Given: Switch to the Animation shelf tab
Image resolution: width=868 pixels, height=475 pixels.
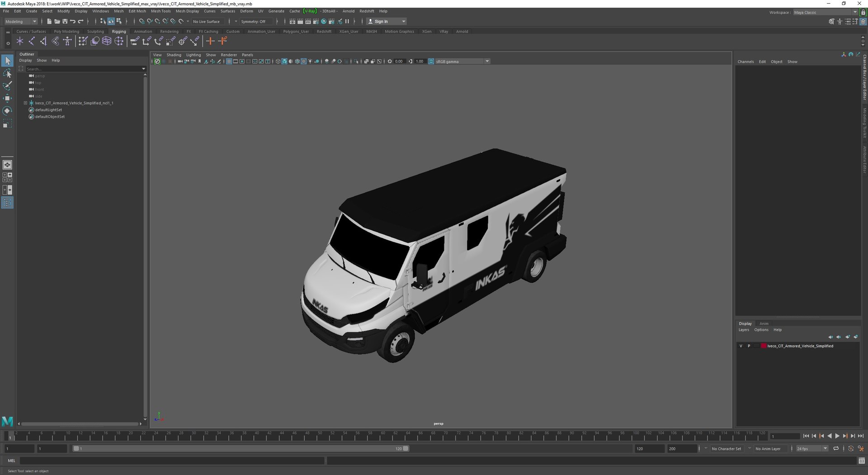Looking at the screenshot, I should coord(143,32).
